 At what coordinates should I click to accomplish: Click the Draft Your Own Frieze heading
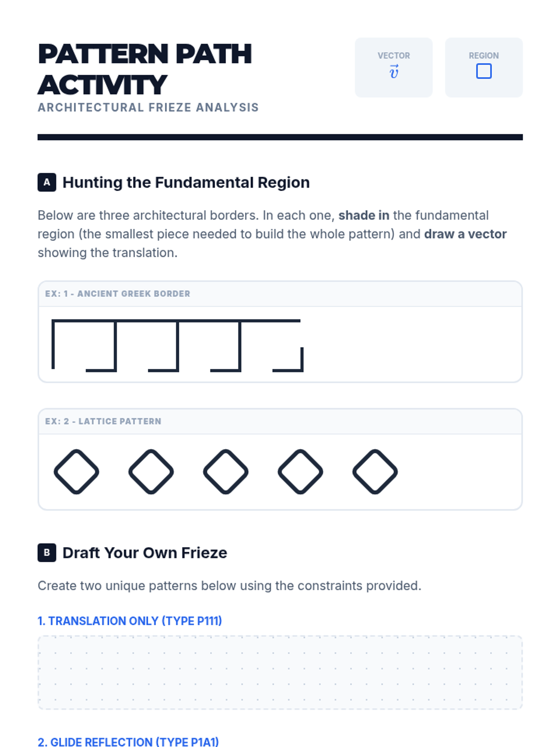[x=145, y=552]
